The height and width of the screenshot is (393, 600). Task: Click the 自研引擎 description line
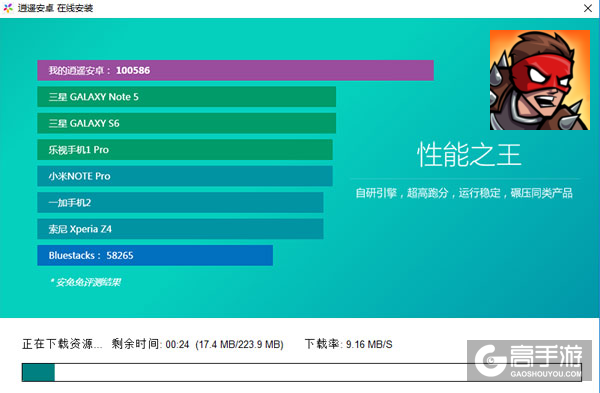click(x=464, y=193)
